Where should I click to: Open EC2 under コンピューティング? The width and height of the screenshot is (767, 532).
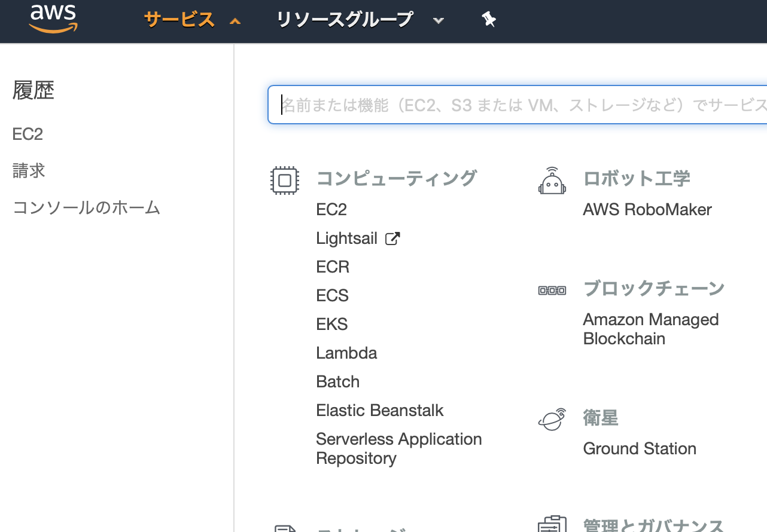(331, 210)
